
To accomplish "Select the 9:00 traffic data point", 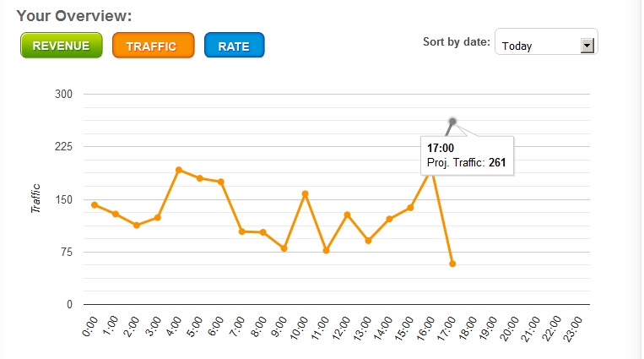I will click(x=284, y=248).
